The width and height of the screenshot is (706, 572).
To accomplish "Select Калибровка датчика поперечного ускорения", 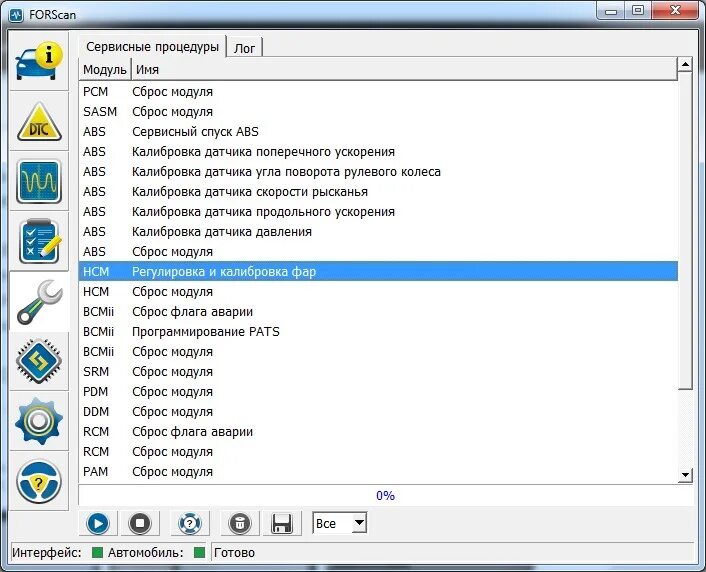I will 378,151.
